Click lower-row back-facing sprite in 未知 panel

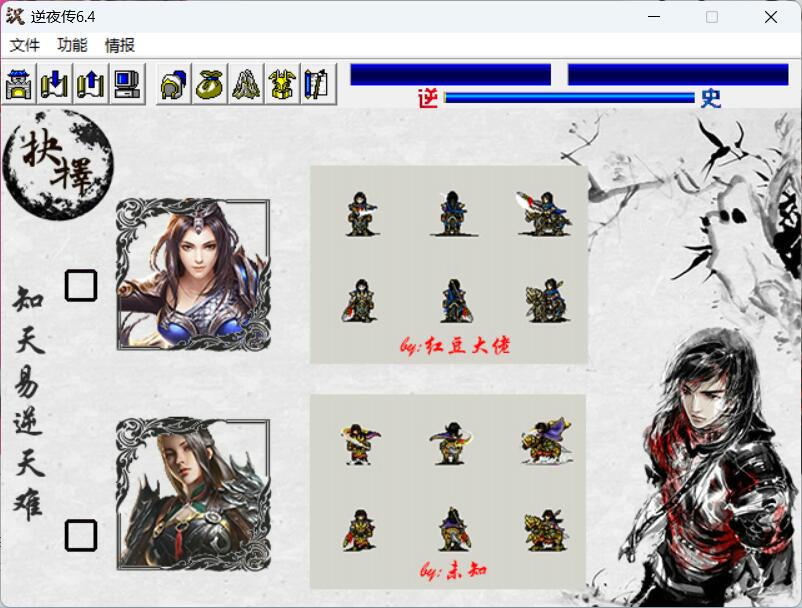(x=453, y=529)
